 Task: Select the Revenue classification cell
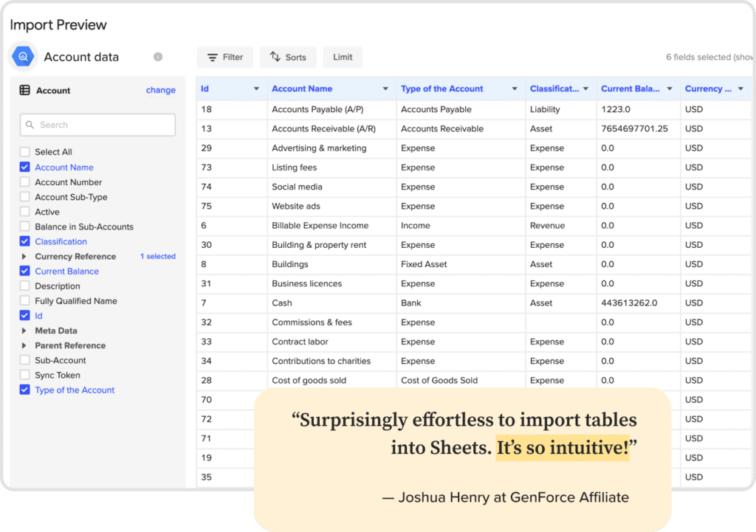pos(561,226)
